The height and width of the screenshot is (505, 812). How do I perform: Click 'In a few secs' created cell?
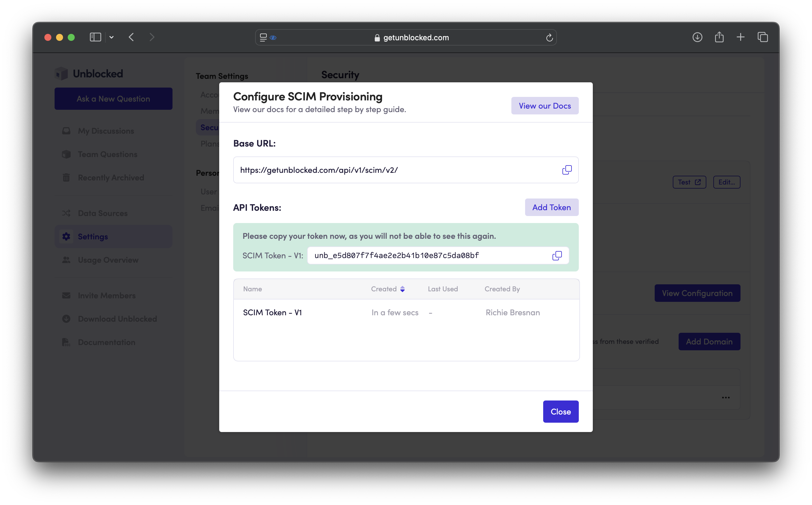(x=395, y=313)
